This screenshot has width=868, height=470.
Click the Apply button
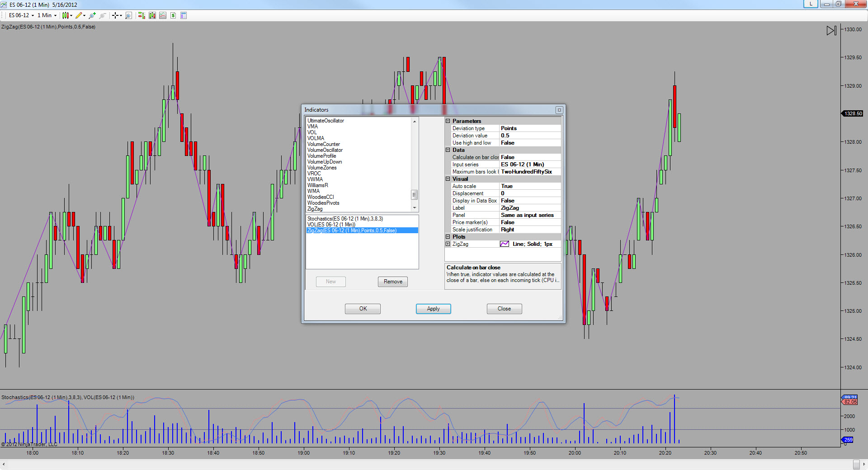pyautogui.click(x=433, y=309)
